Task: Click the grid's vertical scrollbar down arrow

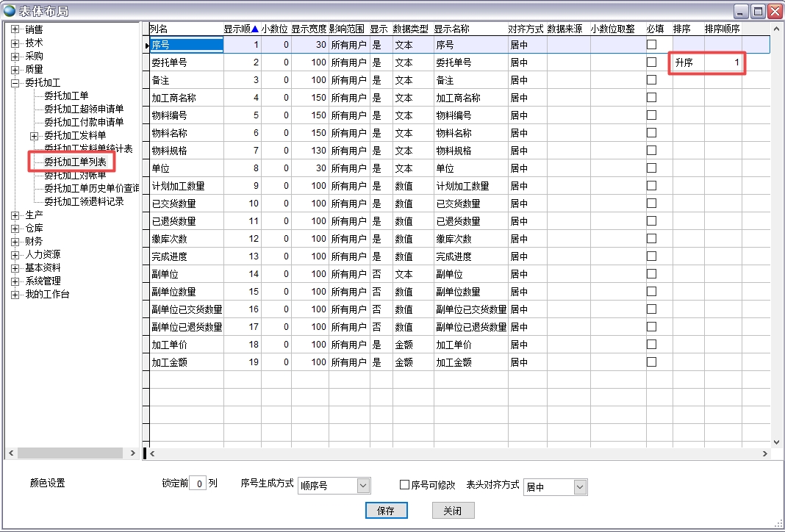Action: pyautogui.click(x=777, y=442)
